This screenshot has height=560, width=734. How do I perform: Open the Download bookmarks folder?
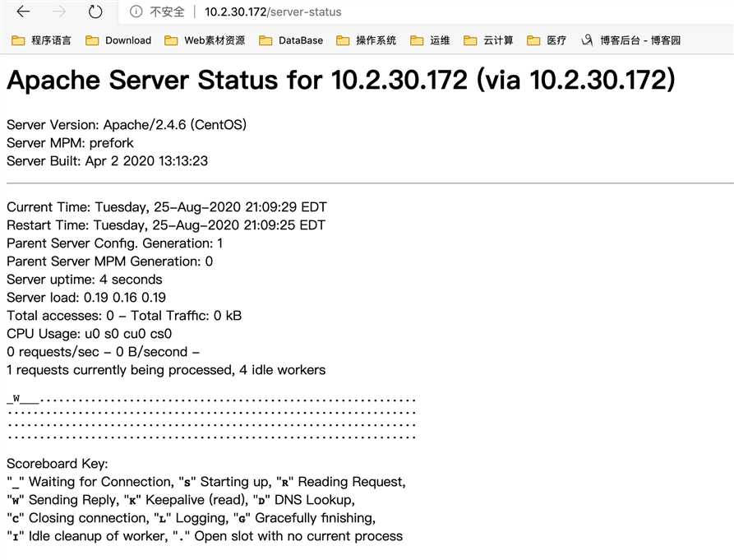pos(118,40)
